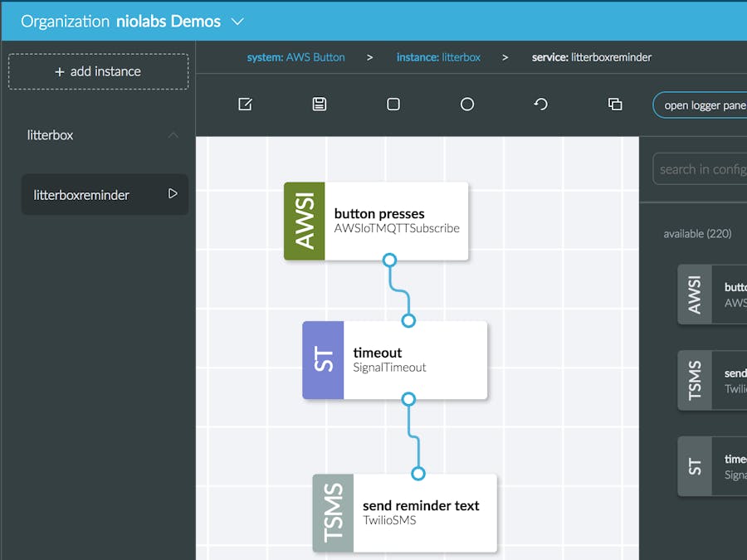Click TSMS gray label on canvas block
Image resolution: width=747 pixels, height=560 pixels.
point(333,513)
